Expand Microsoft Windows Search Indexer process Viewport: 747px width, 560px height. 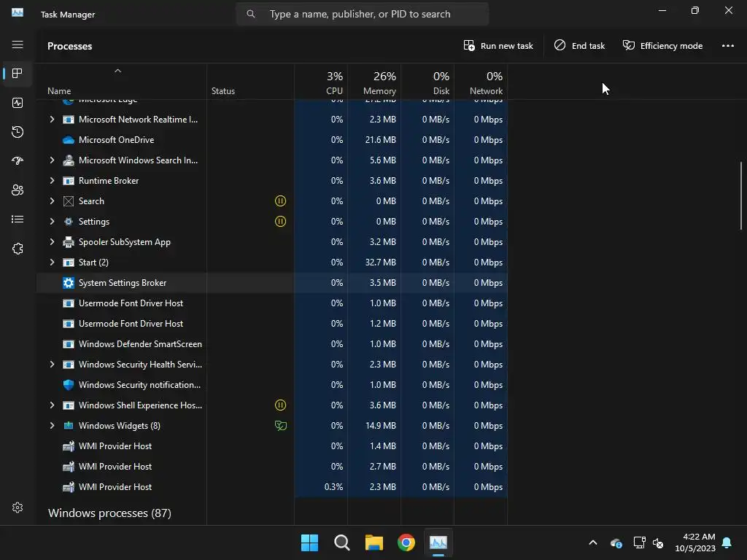pos(52,160)
